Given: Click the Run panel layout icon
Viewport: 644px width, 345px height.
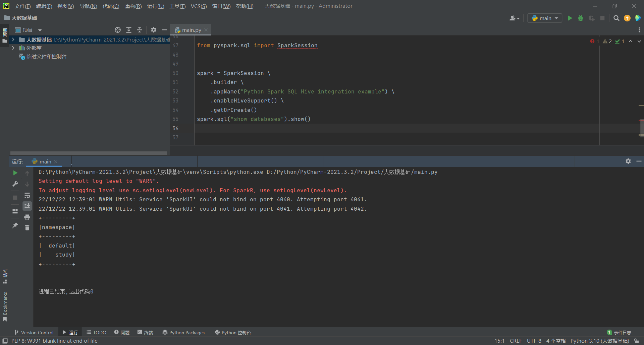Looking at the screenshot, I should pyautogui.click(x=15, y=211).
